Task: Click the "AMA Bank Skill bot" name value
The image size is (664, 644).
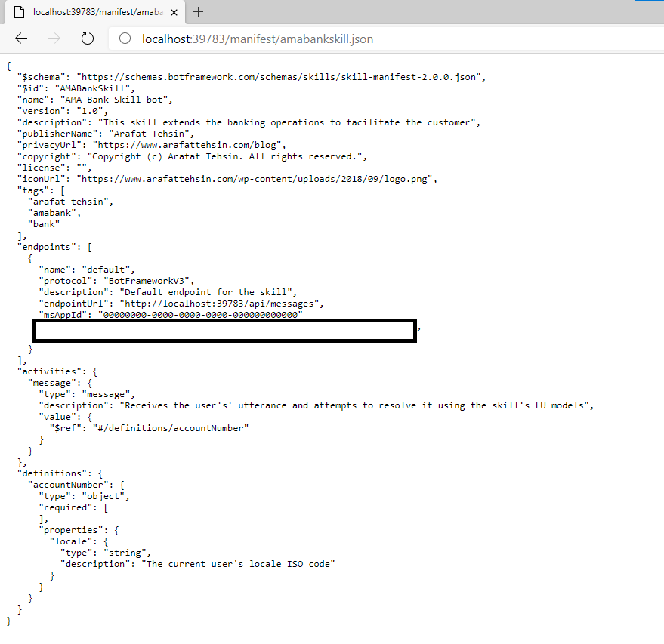Action: coord(114,100)
